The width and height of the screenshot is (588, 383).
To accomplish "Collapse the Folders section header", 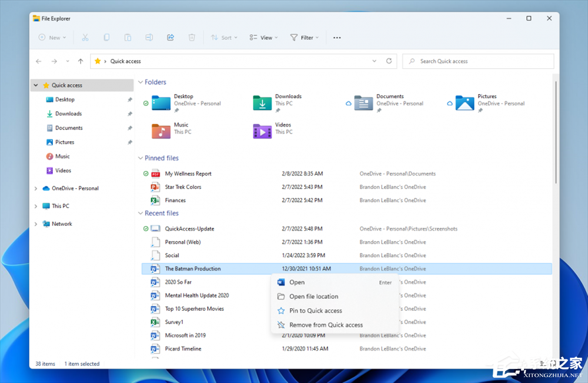I will point(140,82).
